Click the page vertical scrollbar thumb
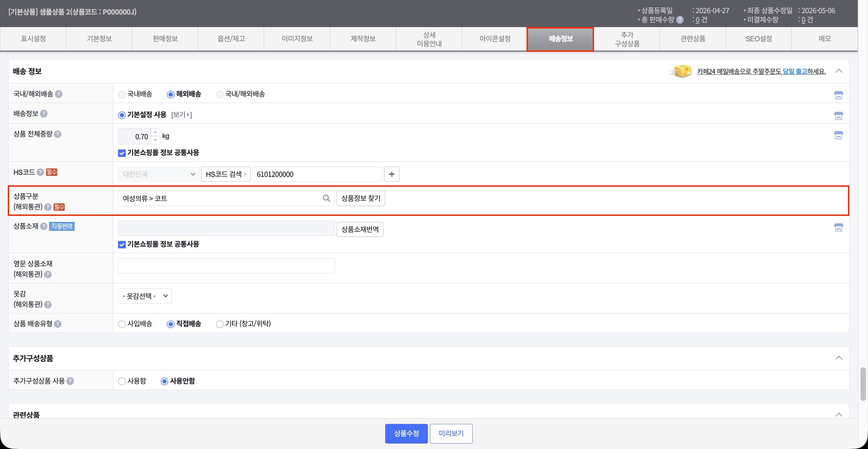Image resolution: width=868 pixels, height=449 pixels. 864,384
